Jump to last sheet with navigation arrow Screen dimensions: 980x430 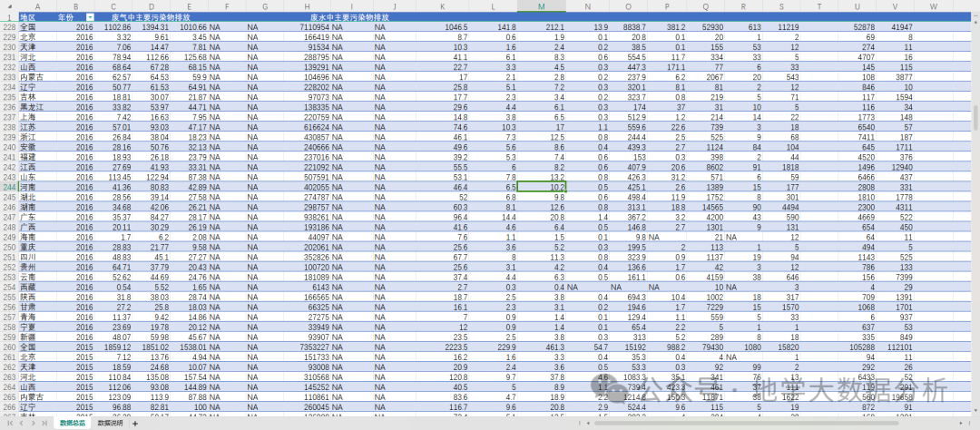coord(44,423)
